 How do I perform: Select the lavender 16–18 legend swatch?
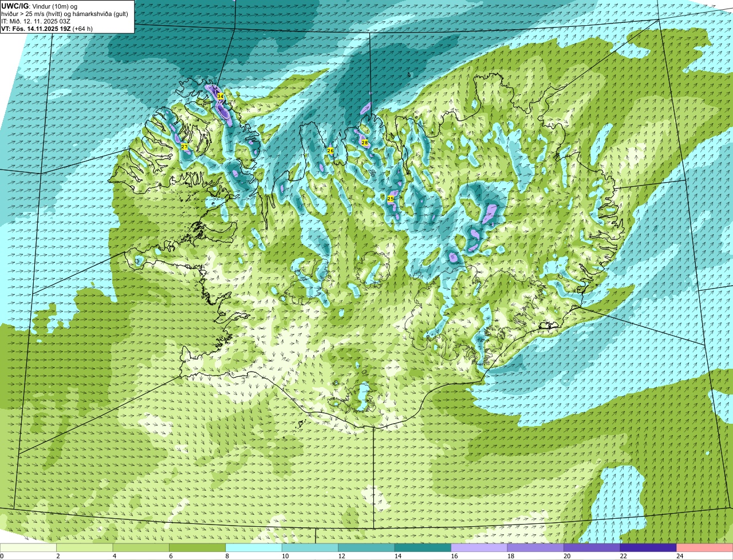[479, 547]
